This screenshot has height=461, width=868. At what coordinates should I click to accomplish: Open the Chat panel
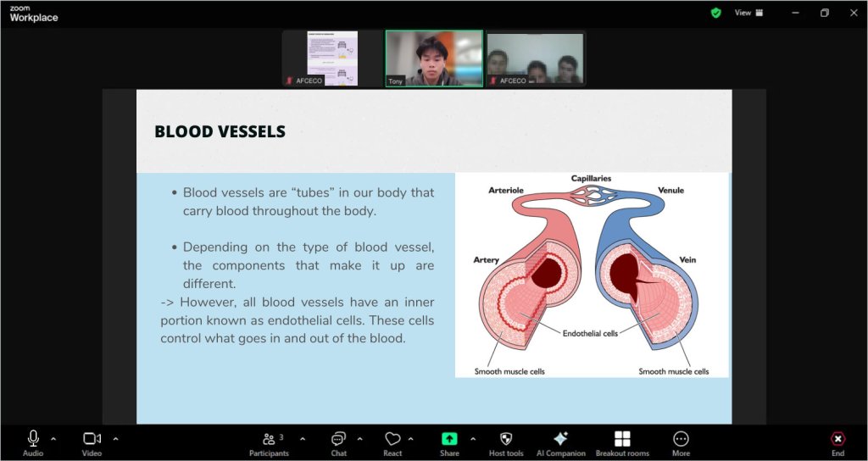coord(338,443)
